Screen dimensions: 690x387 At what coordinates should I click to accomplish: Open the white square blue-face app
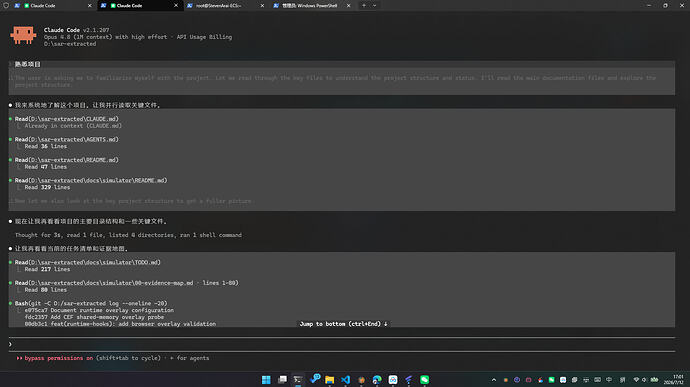pos(393,380)
